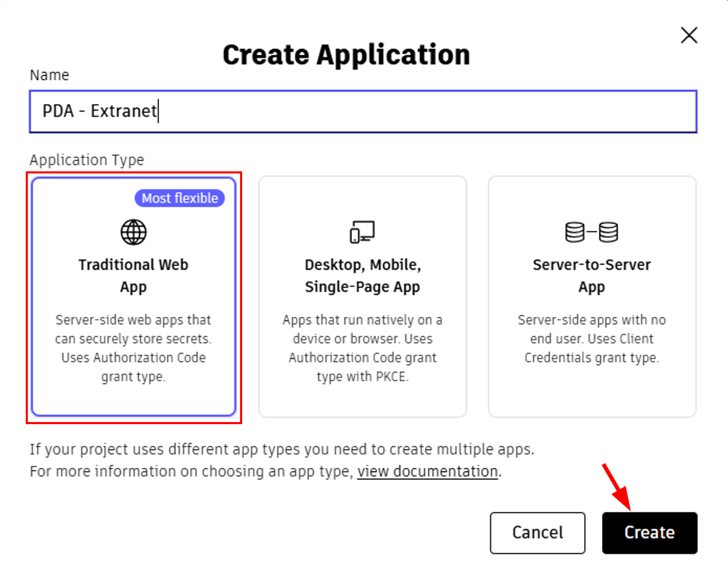Click the blank area in the Server-to-Server card bottom

[x=591, y=394]
